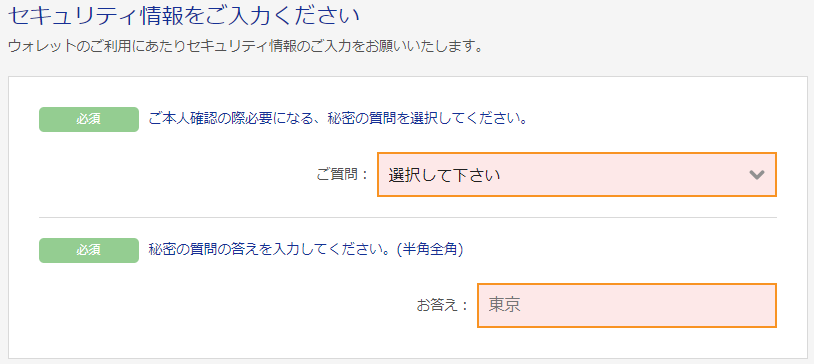
Task: Click the 必須 badge beside the secret question prompt
Action: 89,119
